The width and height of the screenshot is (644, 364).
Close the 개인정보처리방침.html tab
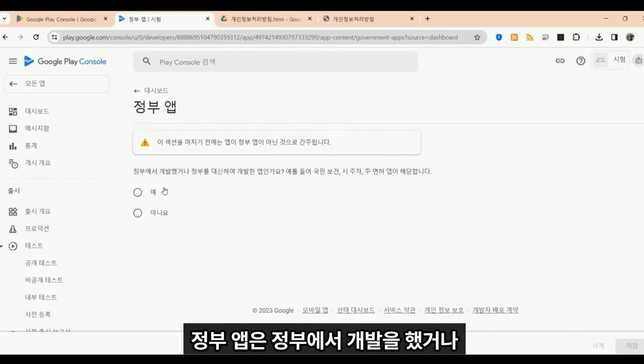(310, 19)
